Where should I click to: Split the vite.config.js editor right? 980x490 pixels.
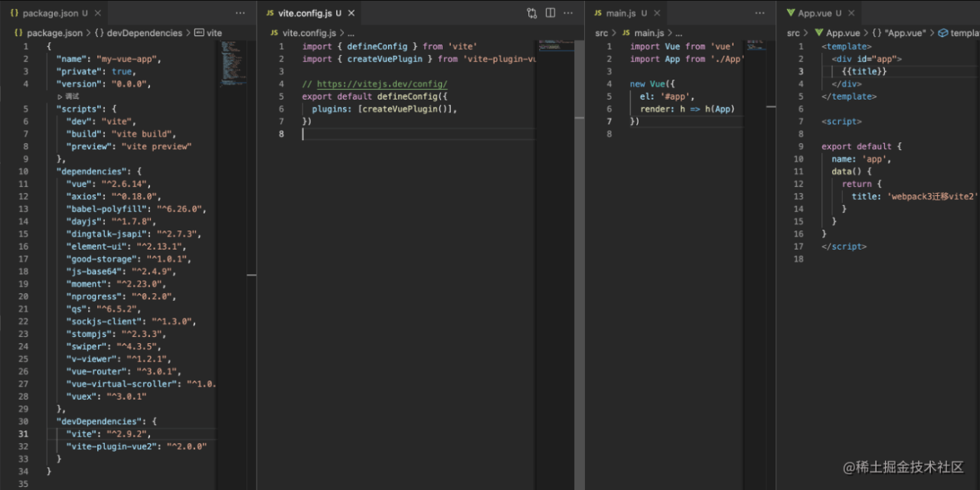(550, 13)
